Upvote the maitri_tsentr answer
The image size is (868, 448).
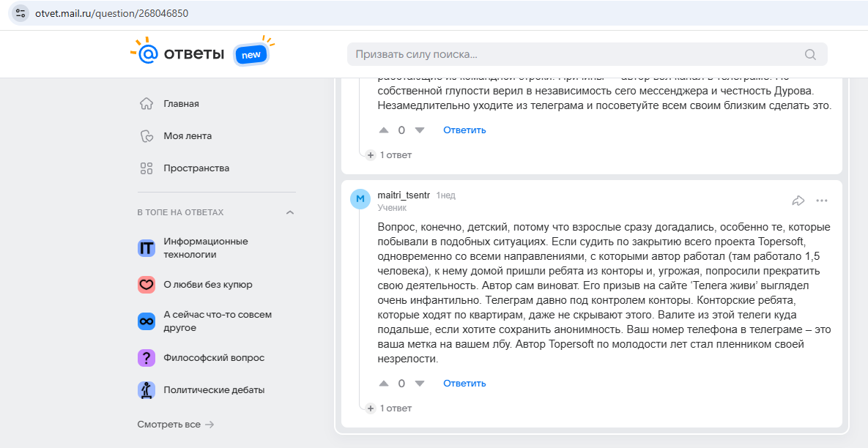click(384, 384)
